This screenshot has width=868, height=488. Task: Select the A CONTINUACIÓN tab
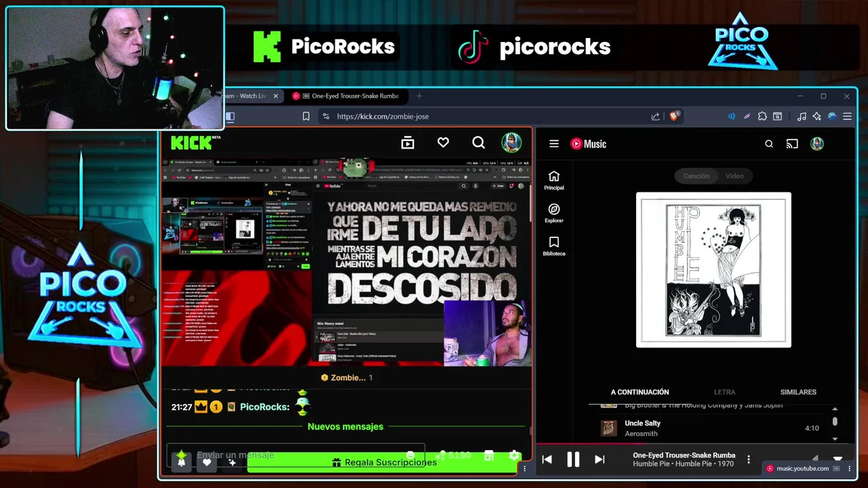point(639,392)
